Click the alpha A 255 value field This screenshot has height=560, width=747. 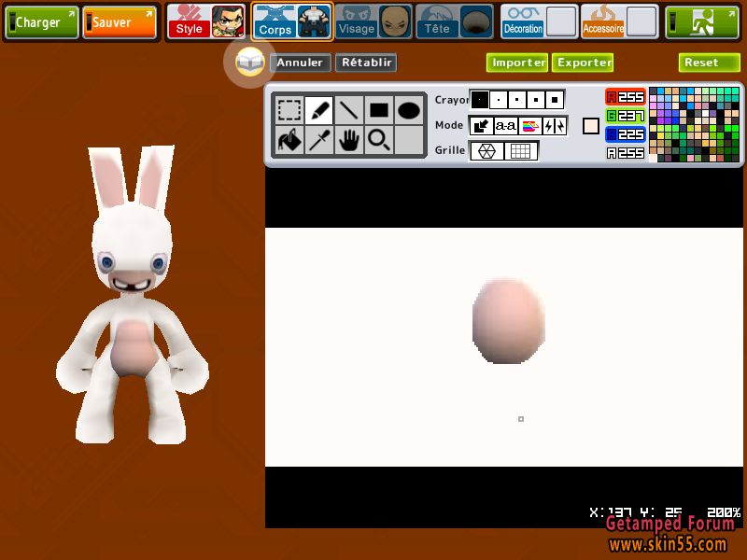626,153
